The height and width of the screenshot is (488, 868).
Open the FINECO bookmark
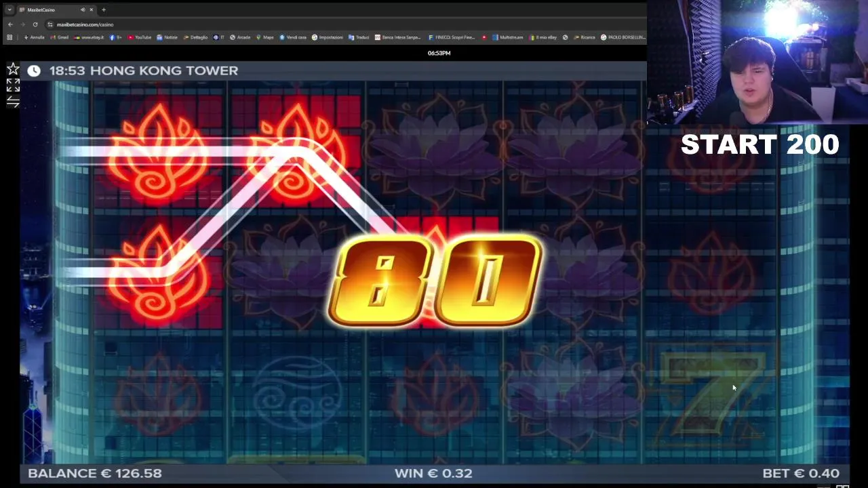click(451, 37)
